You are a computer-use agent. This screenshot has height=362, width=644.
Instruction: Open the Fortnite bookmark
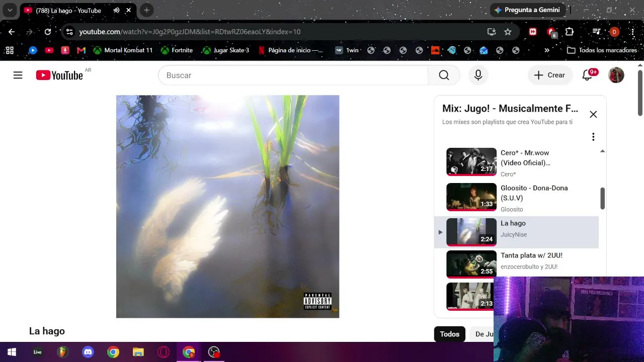click(x=177, y=50)
